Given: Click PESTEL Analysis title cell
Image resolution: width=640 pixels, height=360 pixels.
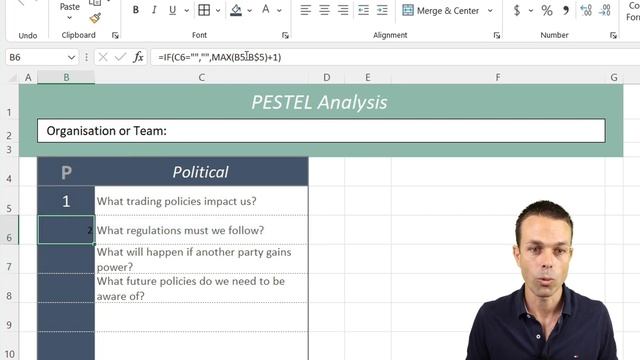Looking at the screenshot, I should (x=321, y=102).
